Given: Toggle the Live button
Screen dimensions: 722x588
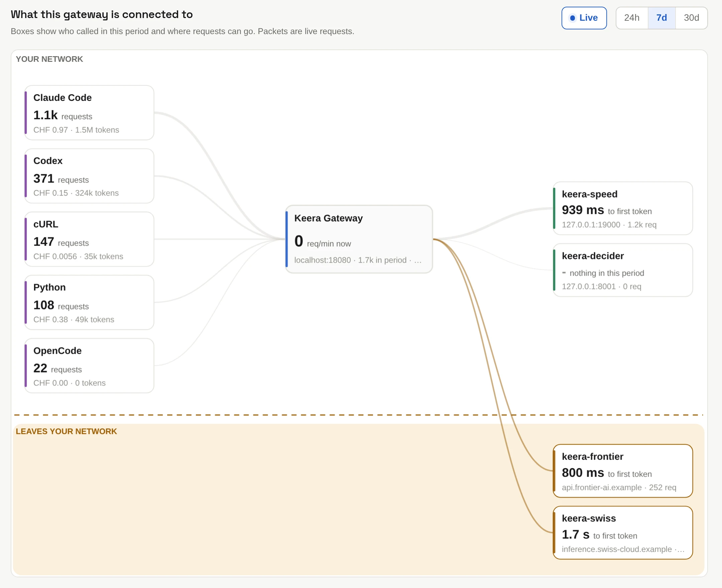Looking at the screenshot, I should [584, 18].
